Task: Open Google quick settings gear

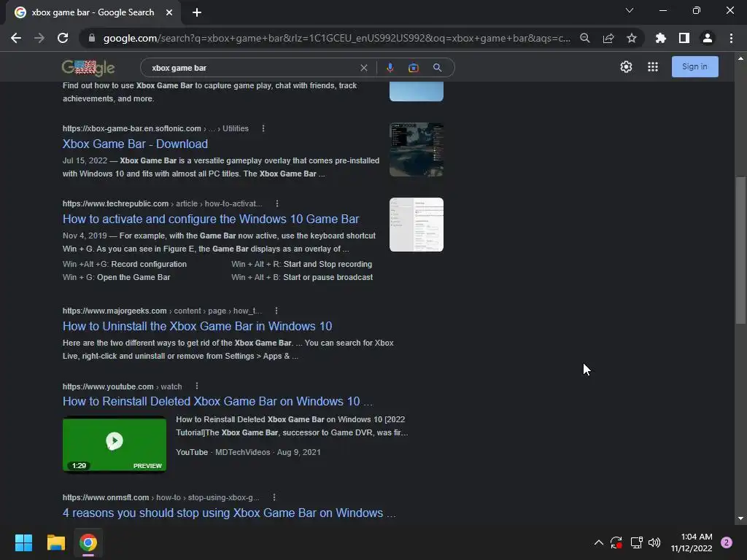Action: [626, 66]
